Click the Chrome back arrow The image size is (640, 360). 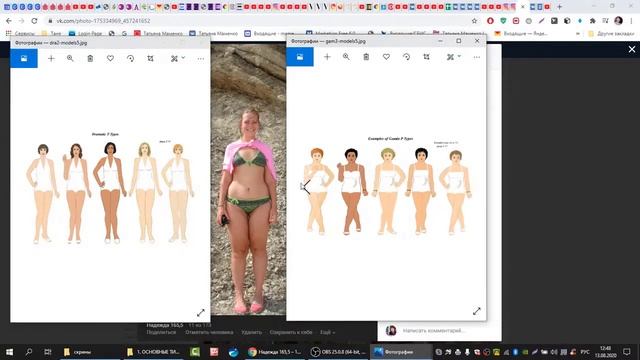[x=9, y=20]
